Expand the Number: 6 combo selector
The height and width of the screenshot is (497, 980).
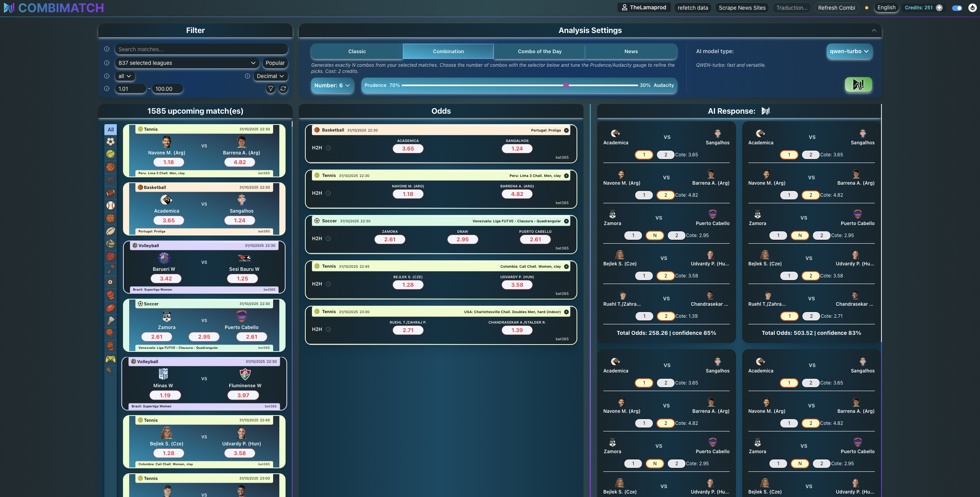332,85
